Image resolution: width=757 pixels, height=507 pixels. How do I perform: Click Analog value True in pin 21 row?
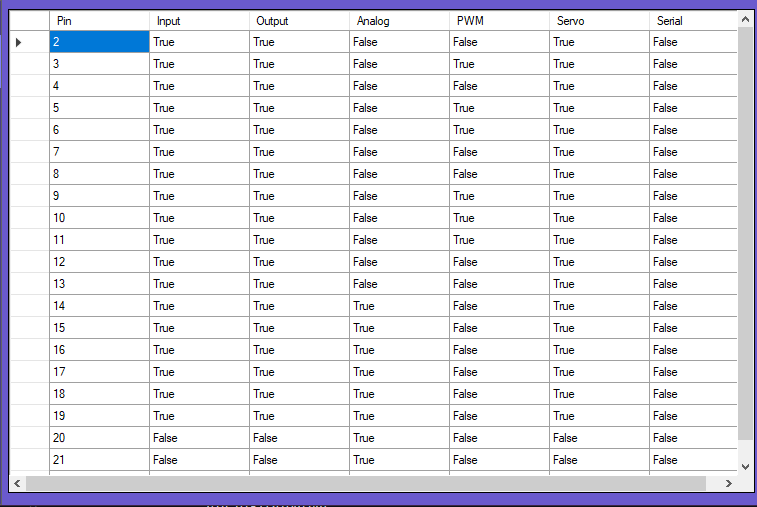(399, 459)
